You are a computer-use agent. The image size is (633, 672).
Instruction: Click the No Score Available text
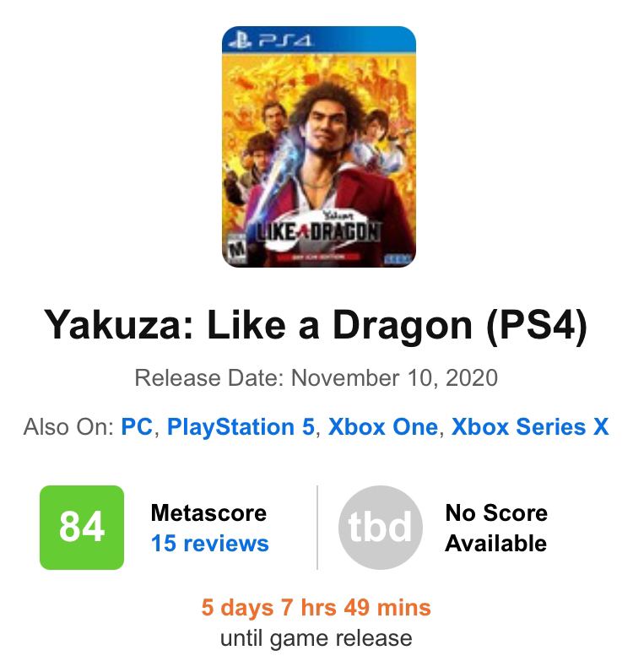click(496, 528)
